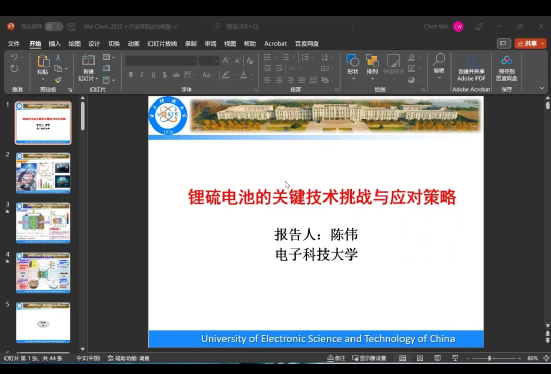Open the font name combo box

(x=161, y=61)
